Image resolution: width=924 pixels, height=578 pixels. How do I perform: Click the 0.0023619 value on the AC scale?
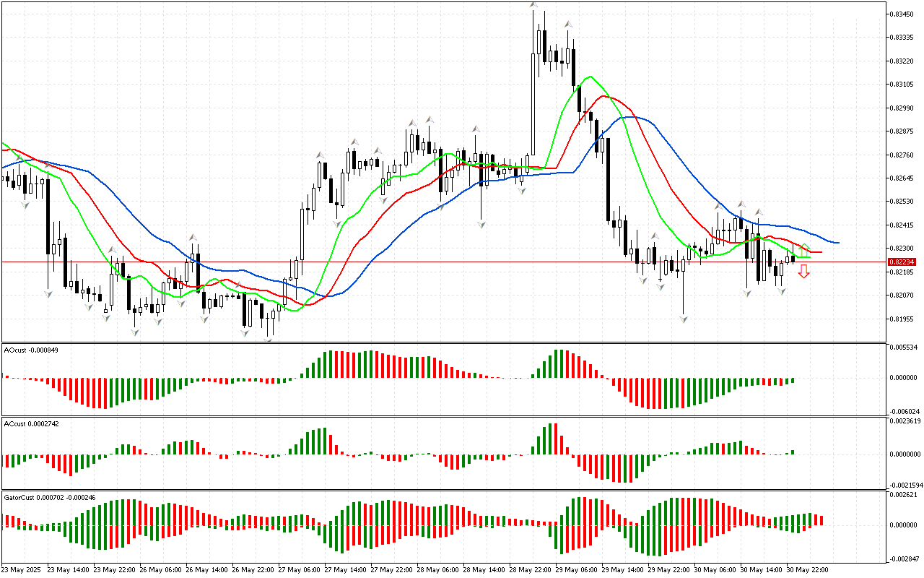pos(905,422)
